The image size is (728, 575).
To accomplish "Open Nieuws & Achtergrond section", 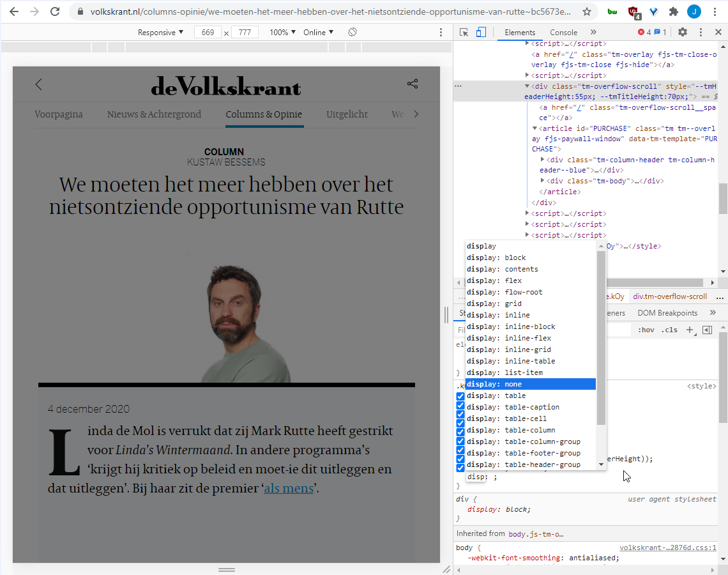I will point(154,114).
